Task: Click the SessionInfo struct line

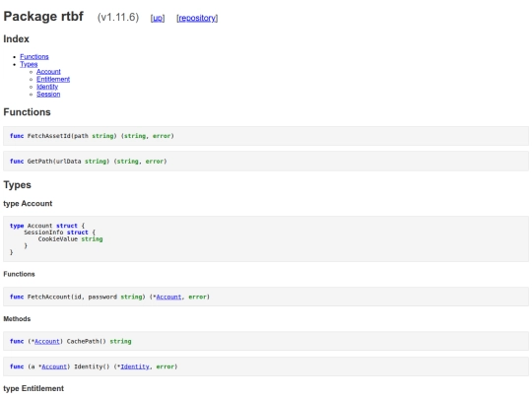Action: pos(60,233)
